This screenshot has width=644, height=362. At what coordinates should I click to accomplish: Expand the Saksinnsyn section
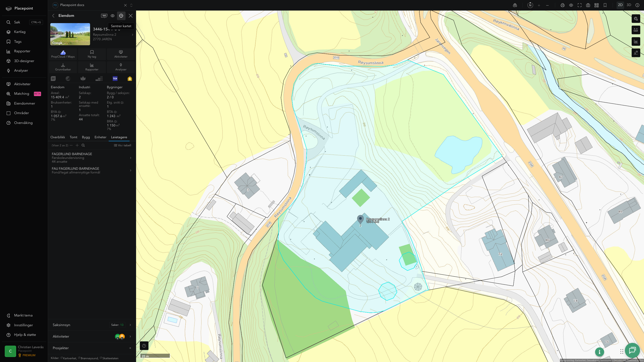[x=92, y=325]
